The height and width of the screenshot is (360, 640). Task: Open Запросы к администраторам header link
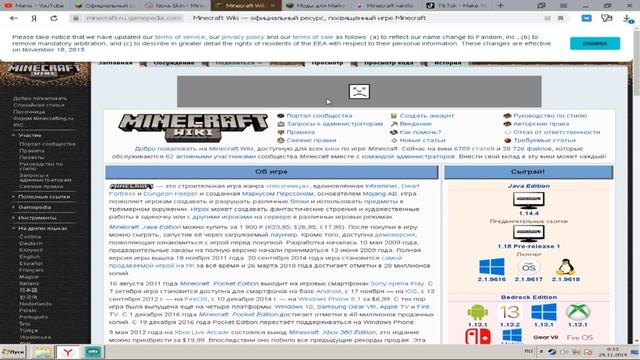[x=334, y=124]
